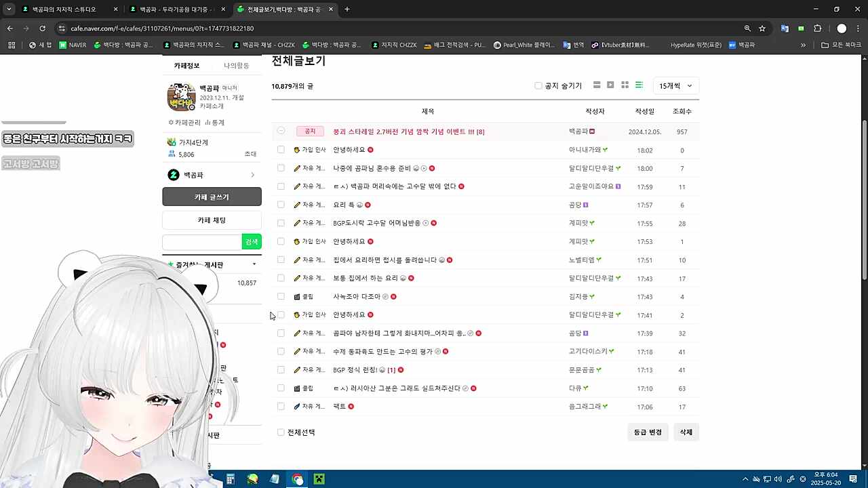Screen dimensions: 868x488
Task: Click the 카페 글쓰기 button
Action: click(212, 197)
